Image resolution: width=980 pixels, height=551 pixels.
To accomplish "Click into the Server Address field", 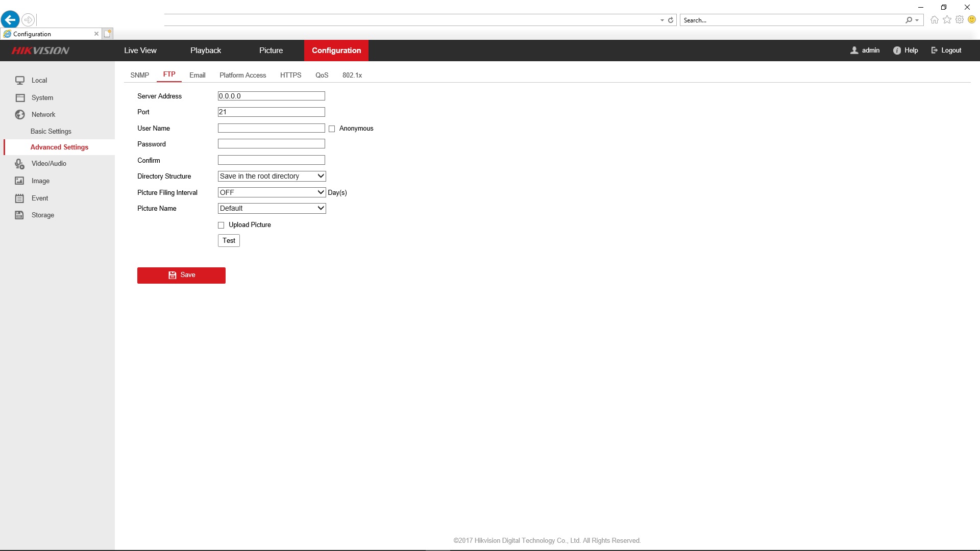I will point(271,96).
